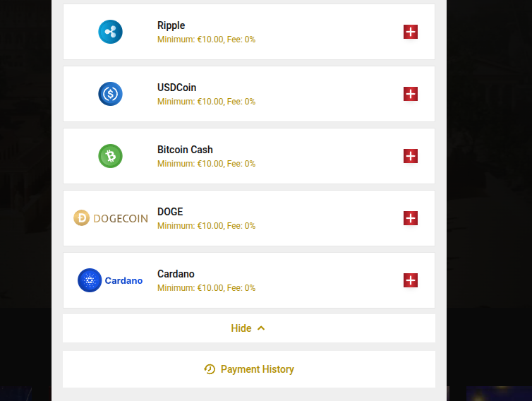
Task: Open DOGE deposit via plus icon
Action: 411,218
